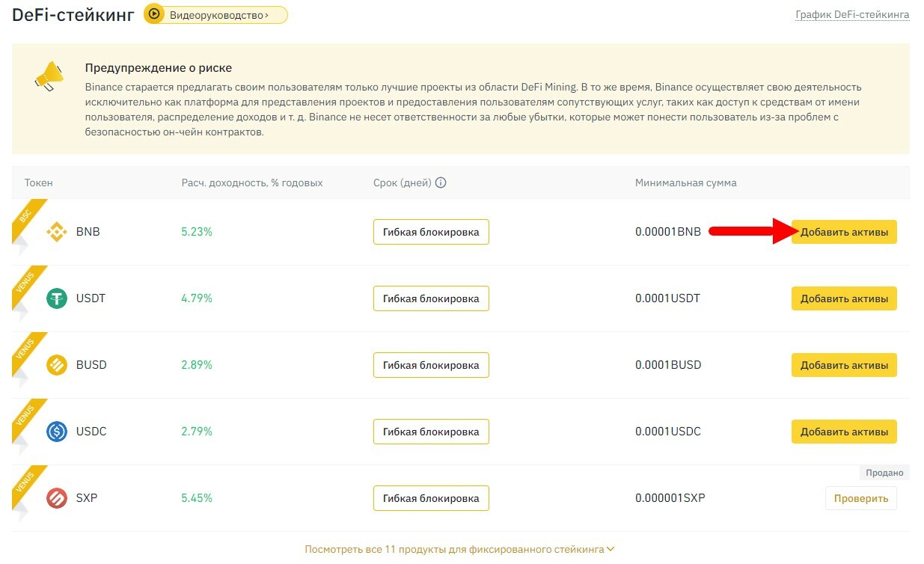Click the Продано sold-out tag
The image size is (924, 564).
884,473
